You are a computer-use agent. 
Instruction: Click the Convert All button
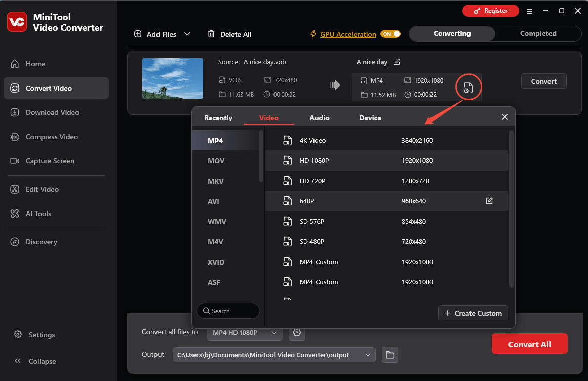(529, 344)
